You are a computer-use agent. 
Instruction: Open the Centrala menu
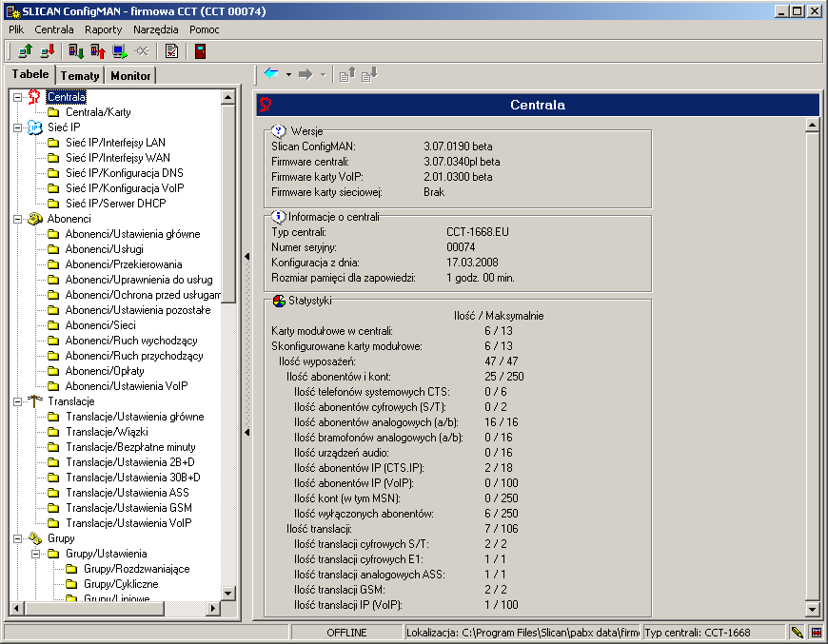click(x=54, y=29)
